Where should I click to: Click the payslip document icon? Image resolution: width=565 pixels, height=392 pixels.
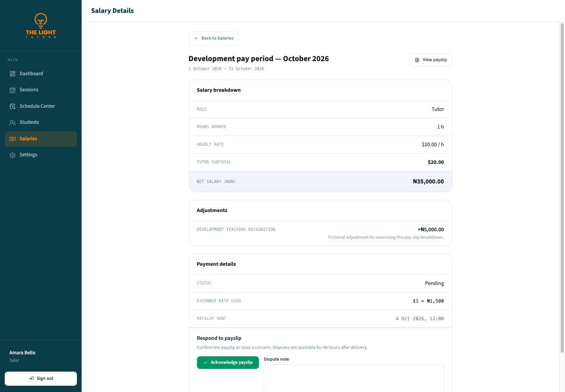pyautogui.click(x=417, y=60)
